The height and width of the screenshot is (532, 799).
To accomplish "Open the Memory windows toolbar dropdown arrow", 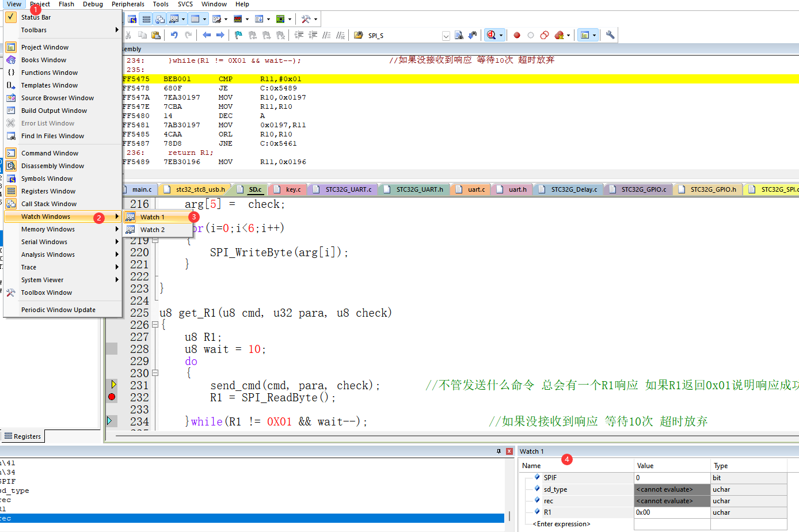I will [x=204, y=19].
